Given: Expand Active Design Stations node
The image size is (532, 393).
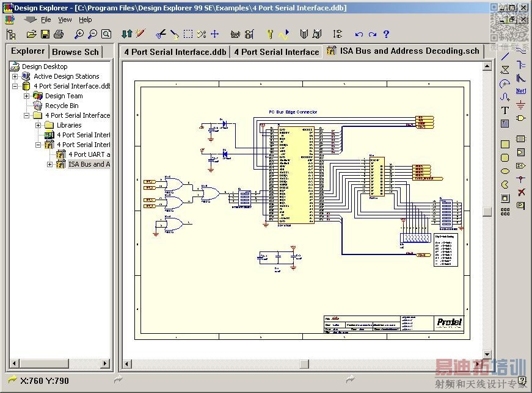Looking at the screenshot, I should coord(15,77).
